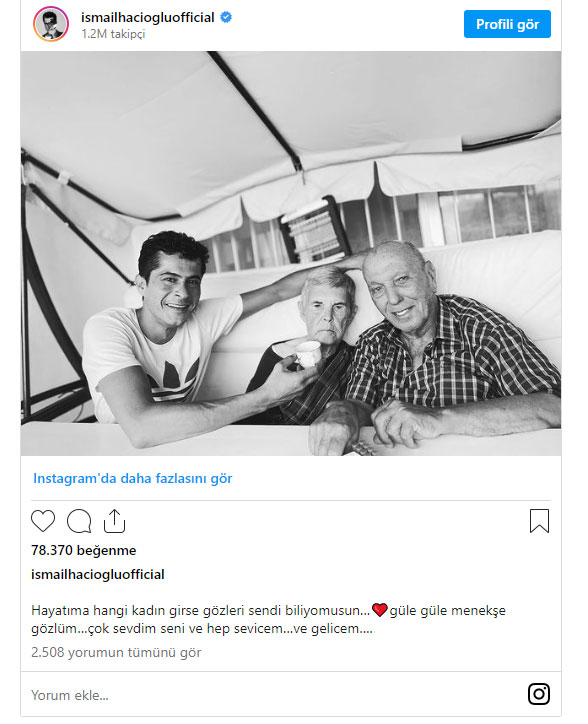Click ismailhaciogluofficial username above the caption
The image size is (588, 724).
click(x=98, y=574)
